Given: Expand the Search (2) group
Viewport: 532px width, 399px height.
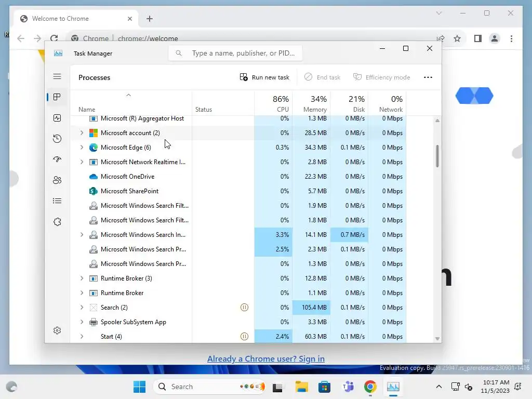Looking at the screenshot, I should (x=82, y=308).
